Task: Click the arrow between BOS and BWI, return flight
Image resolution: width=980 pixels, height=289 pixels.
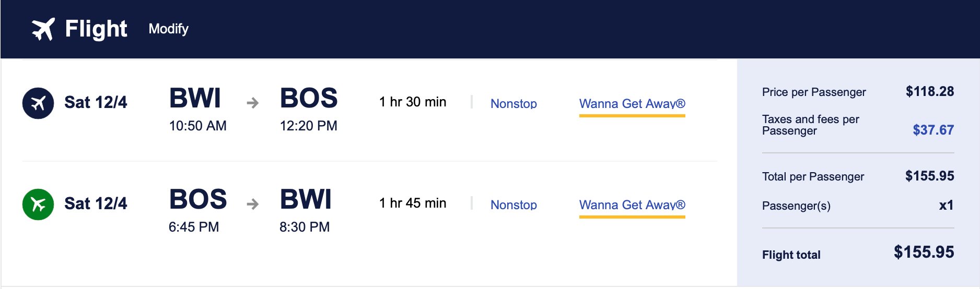Action: (x=253, y=204)
